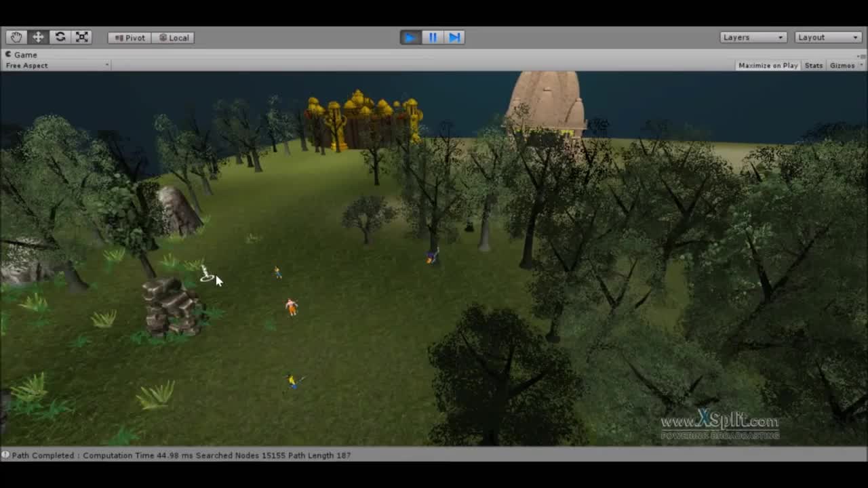Image resolution: width=868 pixels, height=488 pixels.
Task: Toggle Local to switch to Global coordinates
Action: click(173, 37)
